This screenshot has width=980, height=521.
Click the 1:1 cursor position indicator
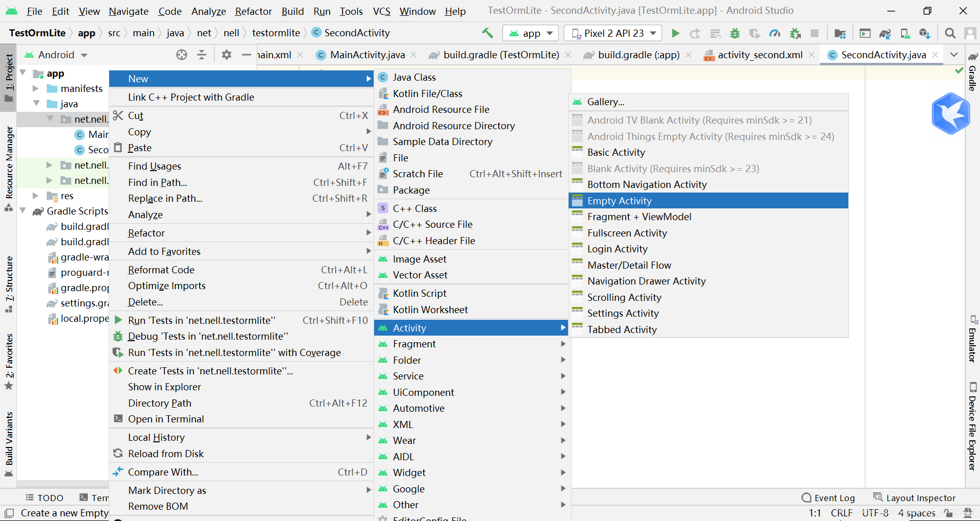(815, 513)
